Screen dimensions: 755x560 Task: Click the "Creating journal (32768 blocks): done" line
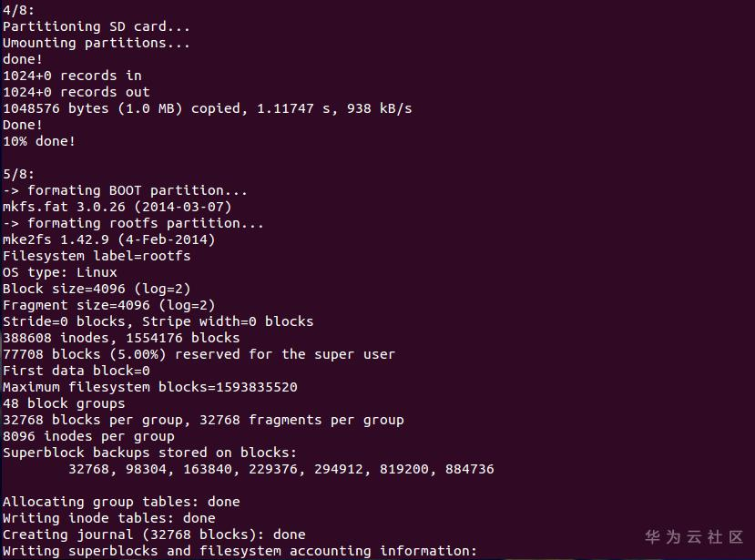[x=154, y=535]
